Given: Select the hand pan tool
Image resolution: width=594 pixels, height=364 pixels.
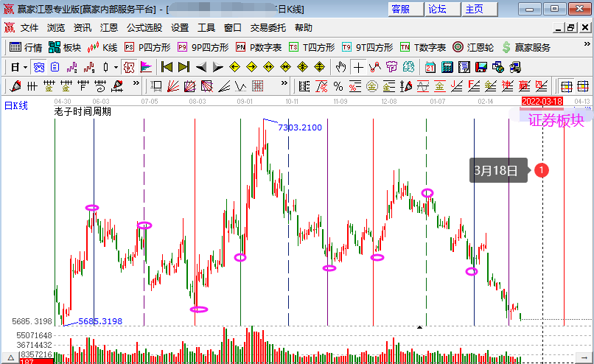Looking at the screenshot, I should tap(341, 68).
